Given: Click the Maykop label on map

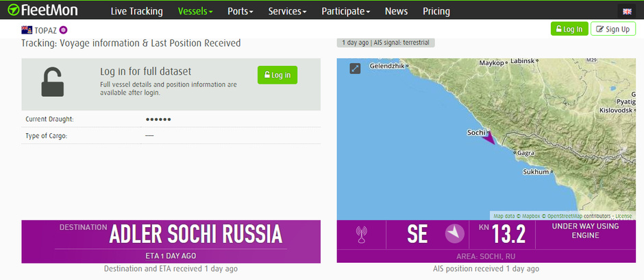Looking at the screenshot, I should (491, 62).
